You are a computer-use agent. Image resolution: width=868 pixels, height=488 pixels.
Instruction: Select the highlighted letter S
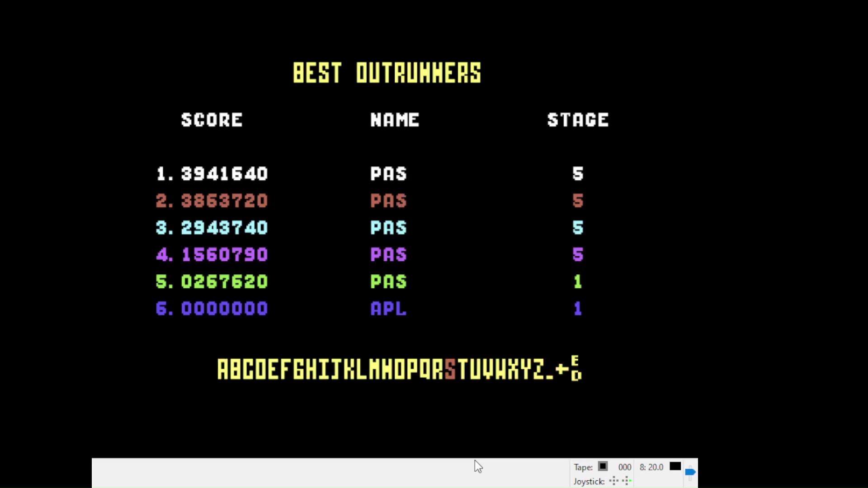pyautogui.click(x=450, y=370)
